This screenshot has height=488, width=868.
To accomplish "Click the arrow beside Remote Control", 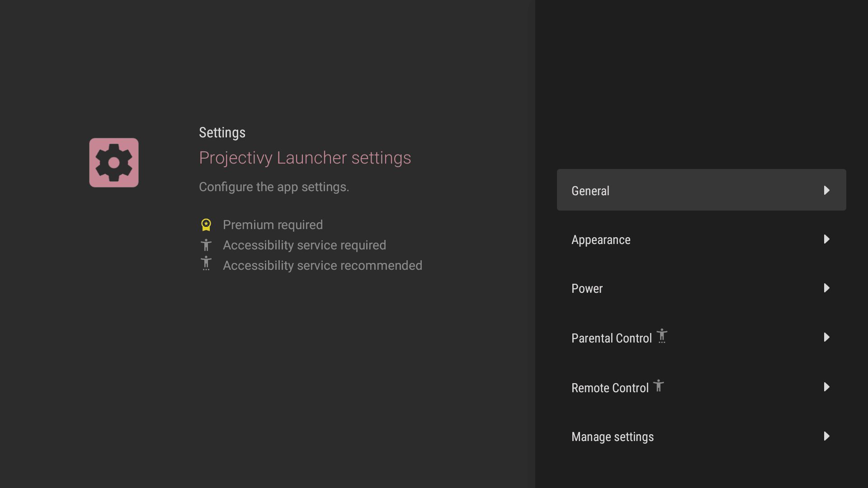I will [x=826, y=387].
